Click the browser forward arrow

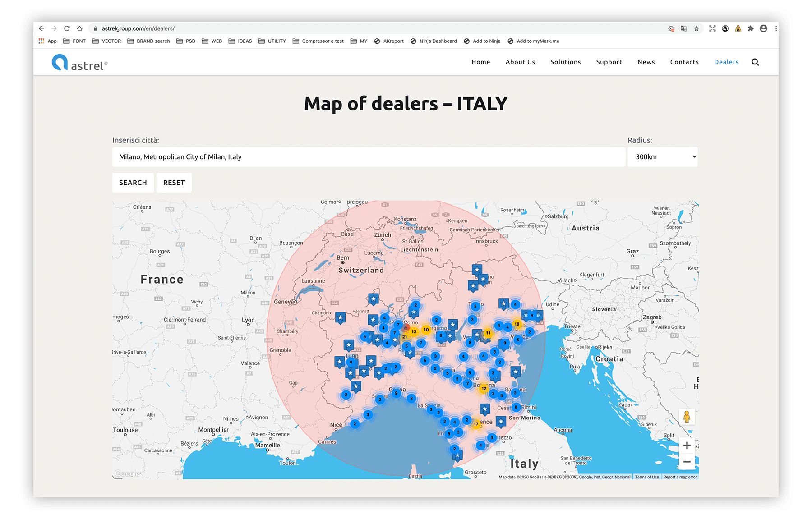[54, 28]
